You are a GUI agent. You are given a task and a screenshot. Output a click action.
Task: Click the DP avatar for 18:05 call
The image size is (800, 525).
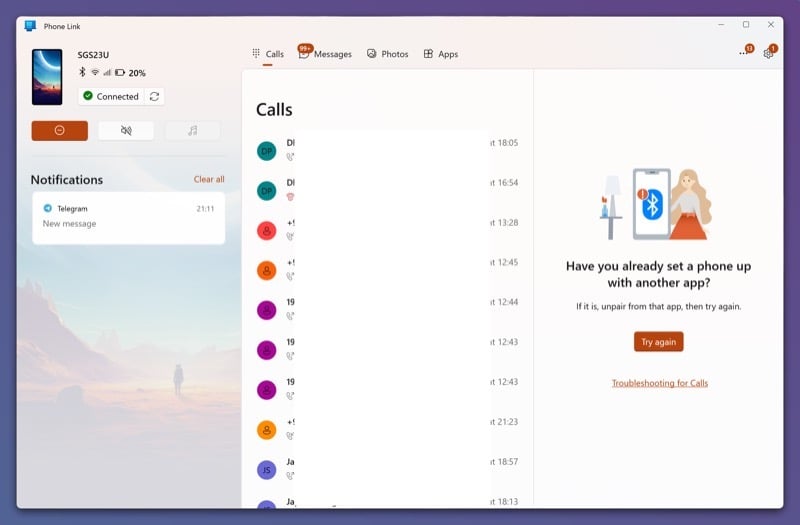[266, 151]
